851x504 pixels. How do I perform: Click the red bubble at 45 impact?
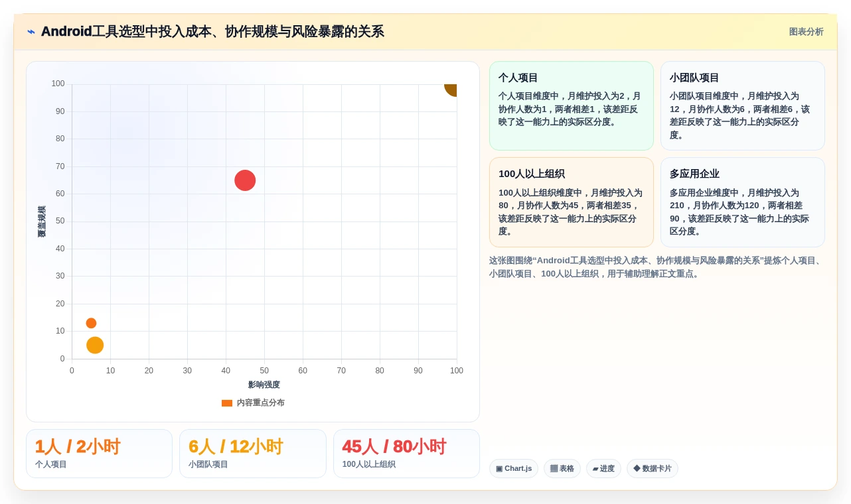pyautogui.click(x=245, y=180)
